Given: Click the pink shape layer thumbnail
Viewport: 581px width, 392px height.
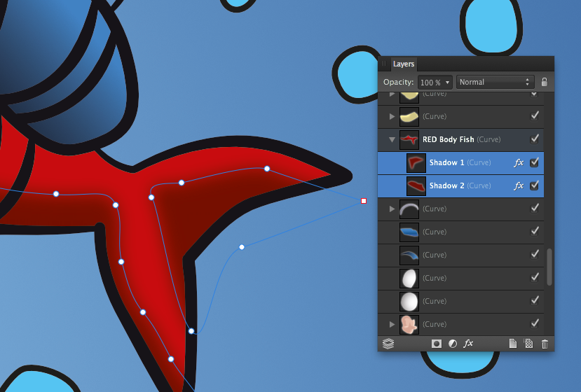Looking at the screenshot, I should coord(409,324).
